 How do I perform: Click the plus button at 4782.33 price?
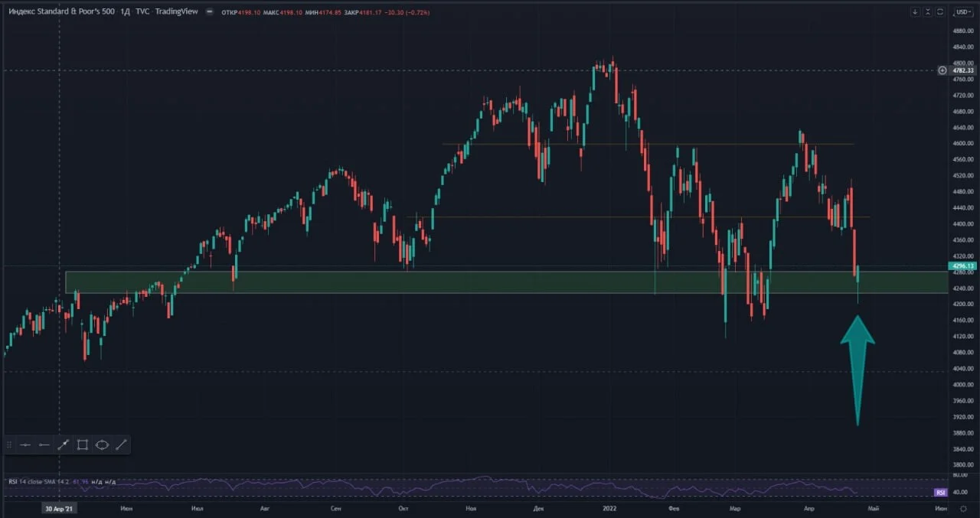pos(942,70)
